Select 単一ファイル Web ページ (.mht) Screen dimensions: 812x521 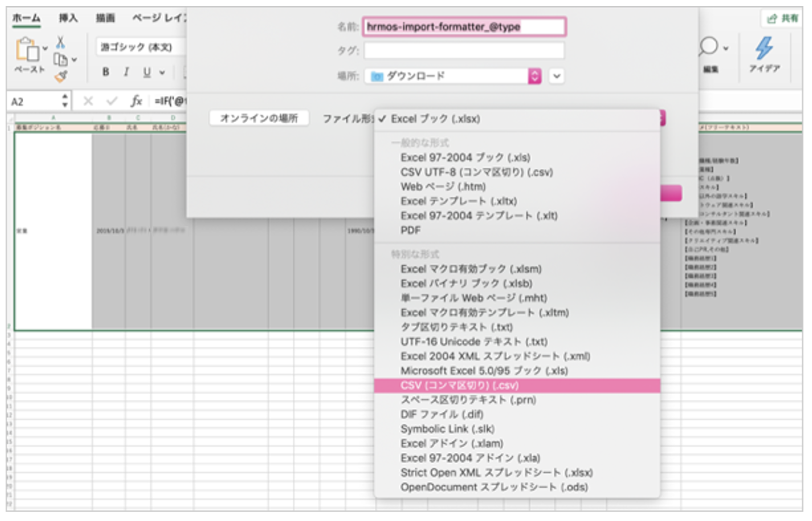coord(517,298)
